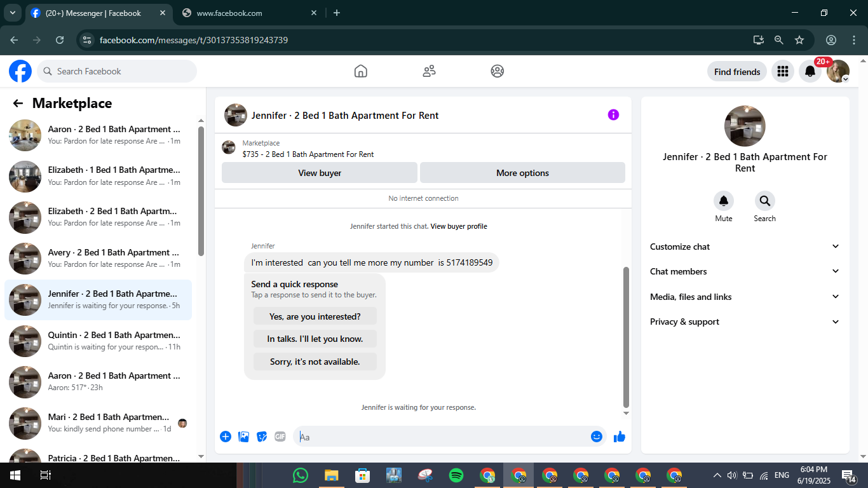868x488 pixels.
Task: Send quick reply 'In talks. I'll let you know.'
Action: pyautogui.click(x=315, y=339)
